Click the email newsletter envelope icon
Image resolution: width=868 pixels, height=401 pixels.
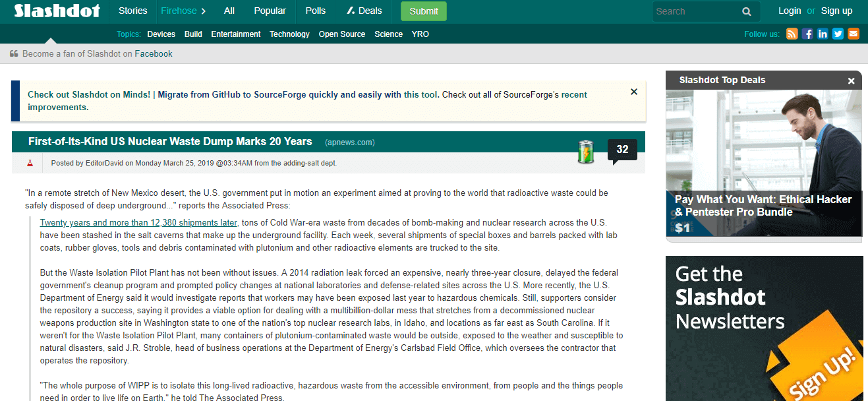854,34
